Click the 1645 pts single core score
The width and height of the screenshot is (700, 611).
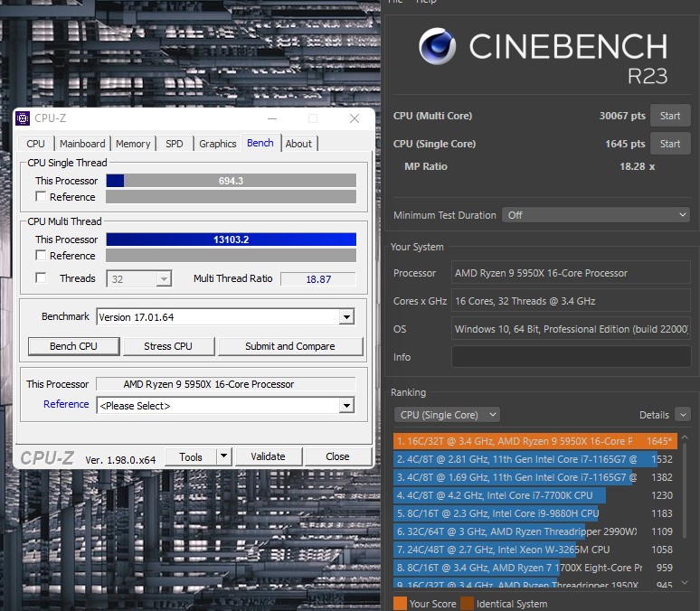(x=625, y=144)
